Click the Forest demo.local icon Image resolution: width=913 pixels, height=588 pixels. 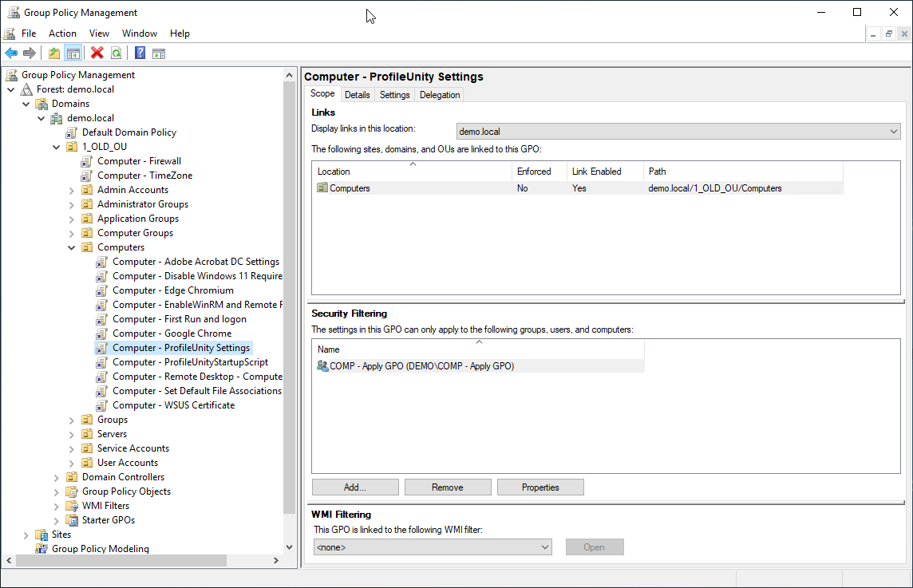(27, 89)
